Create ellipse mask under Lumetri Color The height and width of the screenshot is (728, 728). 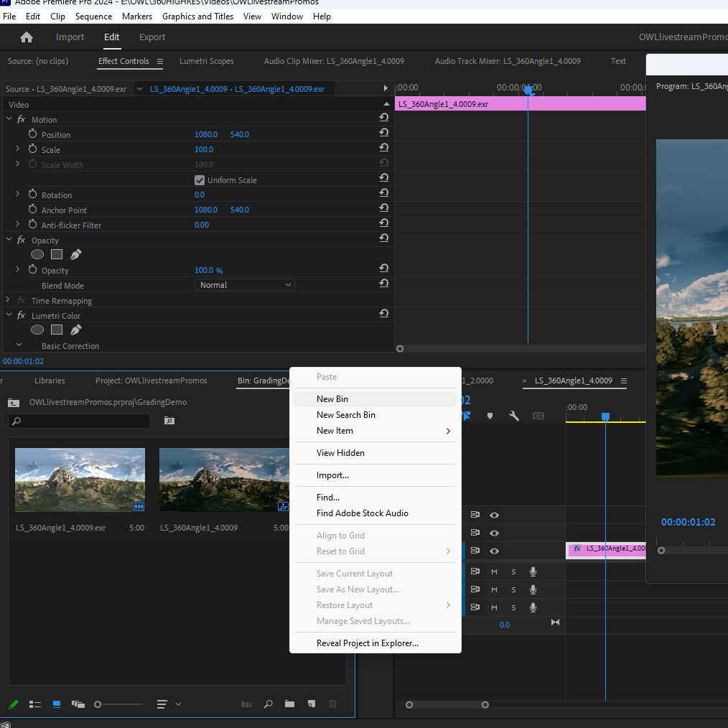point(37,330)
